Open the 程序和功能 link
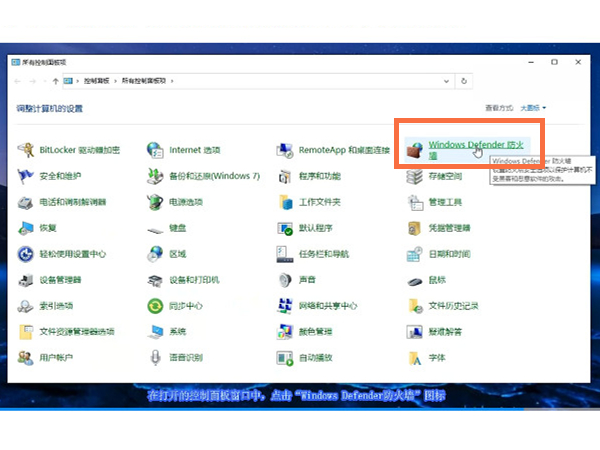The image size is (600, 450). (319, 176)
